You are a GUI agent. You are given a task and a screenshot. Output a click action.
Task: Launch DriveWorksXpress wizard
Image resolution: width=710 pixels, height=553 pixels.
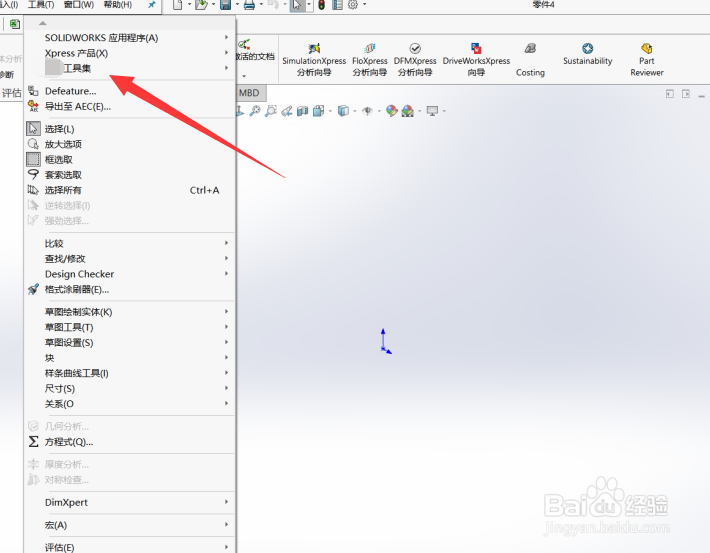(x=476, y=60)
